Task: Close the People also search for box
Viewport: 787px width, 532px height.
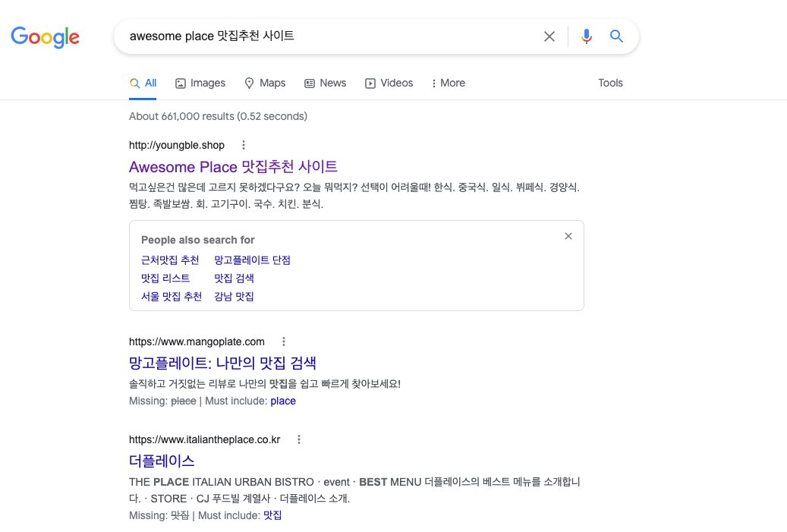Action: pos(568,236)
